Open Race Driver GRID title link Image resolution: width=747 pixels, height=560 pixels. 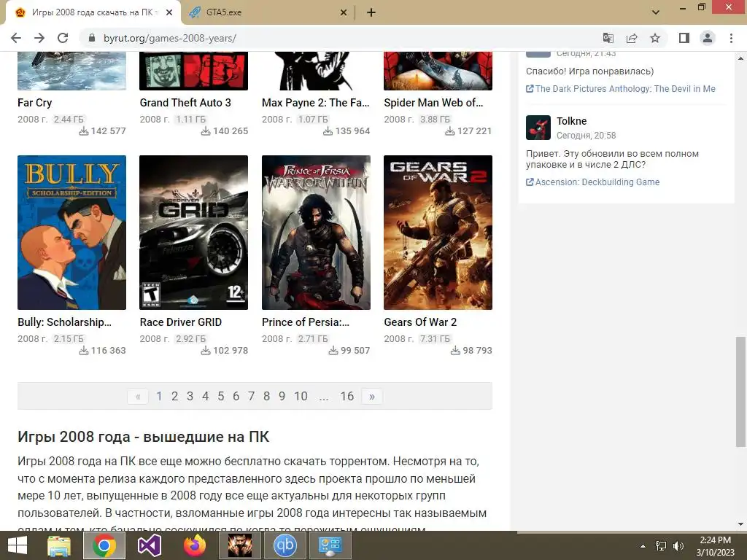[181, 322]
